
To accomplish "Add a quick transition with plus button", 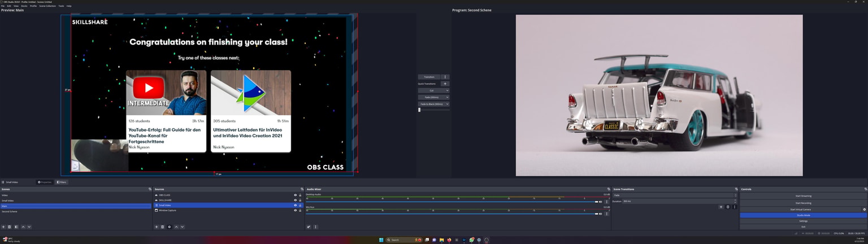I will 445,84.
